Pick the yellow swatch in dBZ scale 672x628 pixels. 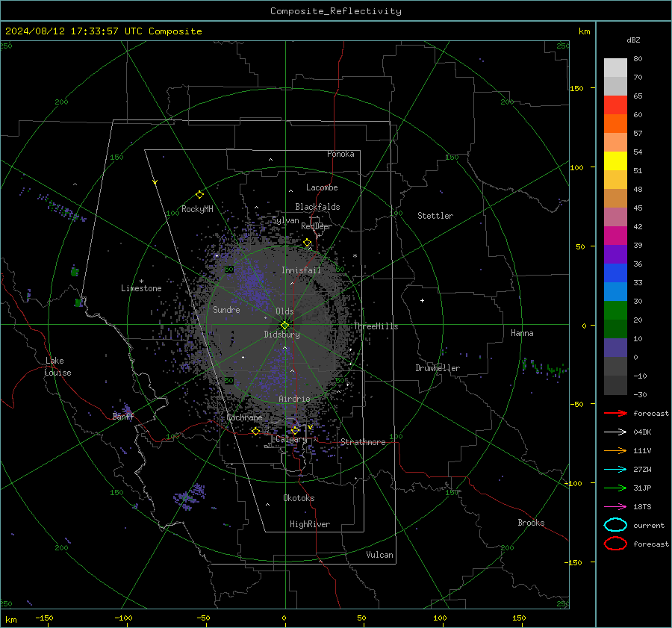coord(615,161)
